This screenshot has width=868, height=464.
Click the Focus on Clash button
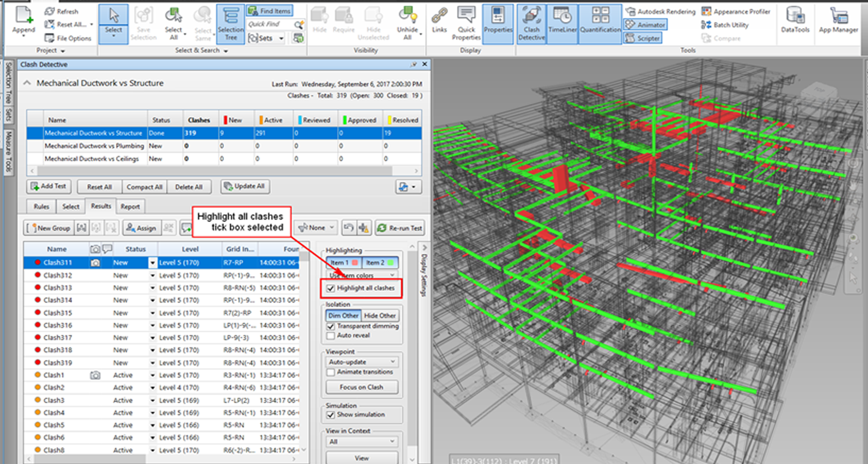click(x=361, y=387)
